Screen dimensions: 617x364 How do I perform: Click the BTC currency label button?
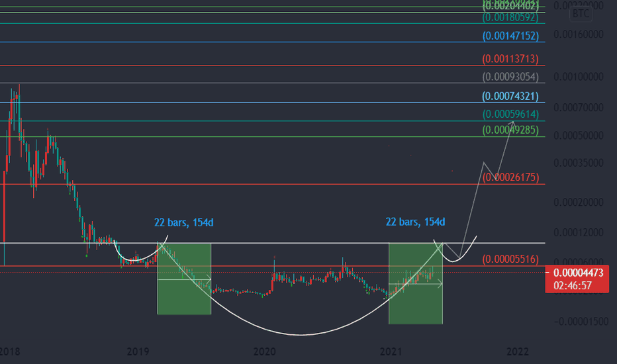(x=581, y=14)
